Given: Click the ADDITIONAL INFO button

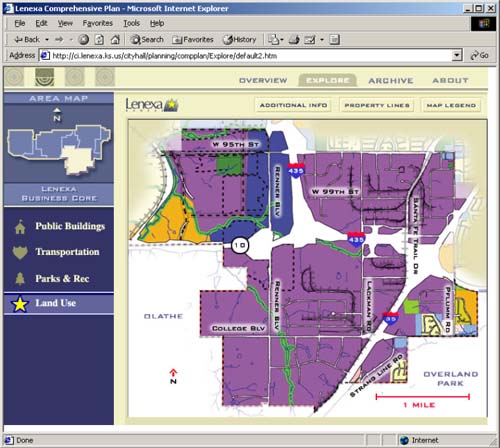Looking at the screenshot, I should pos(293,105).
